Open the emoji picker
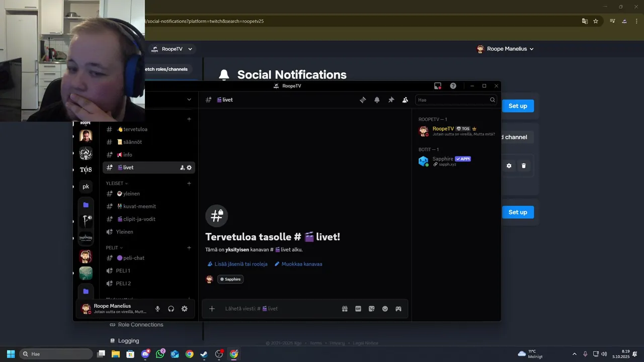The width and height of the screenshot is (644, 362). (385, 309)
